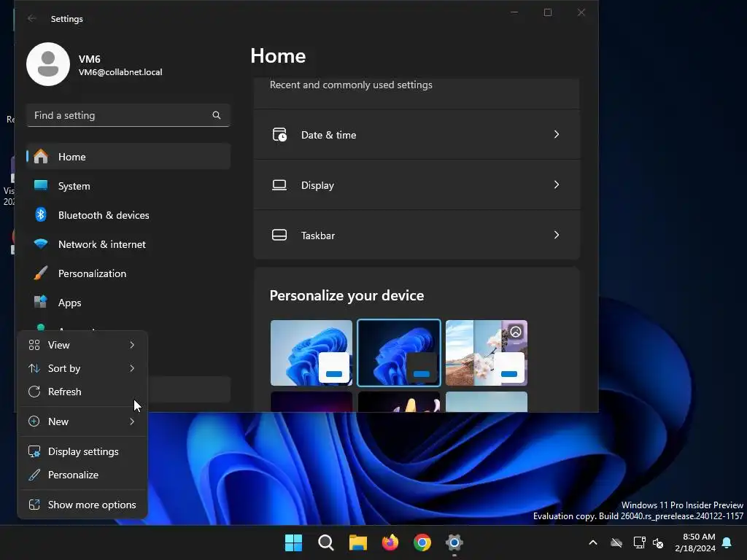The width and height of the screenshot is (747, 560).
Task: Choose Display settings from context menu
Action: (x=82, y=451)
